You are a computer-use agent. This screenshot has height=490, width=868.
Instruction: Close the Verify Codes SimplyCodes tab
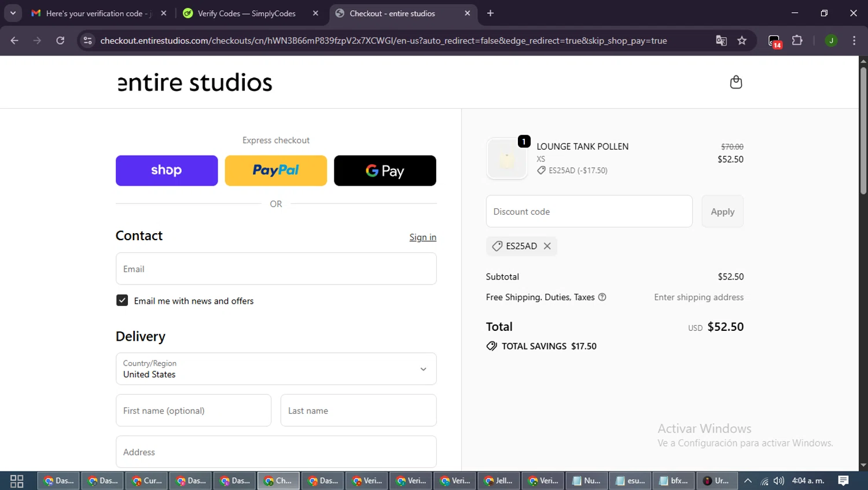[x=315, y=13]
